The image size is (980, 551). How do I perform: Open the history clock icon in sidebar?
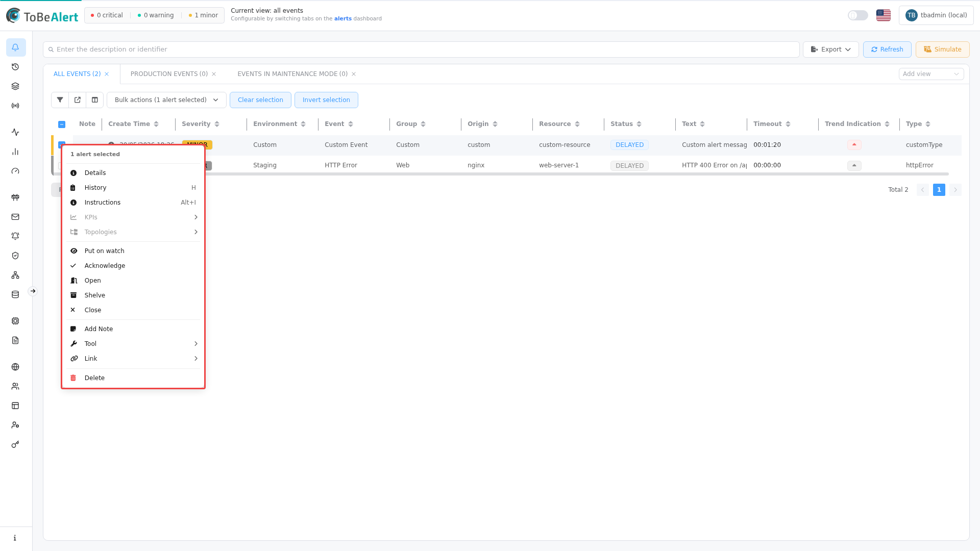[15, 67]
